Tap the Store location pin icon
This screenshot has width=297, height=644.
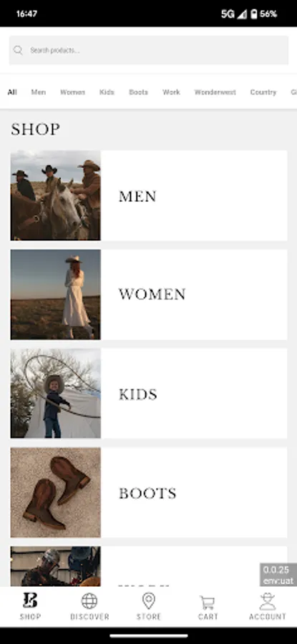point(149,601)
